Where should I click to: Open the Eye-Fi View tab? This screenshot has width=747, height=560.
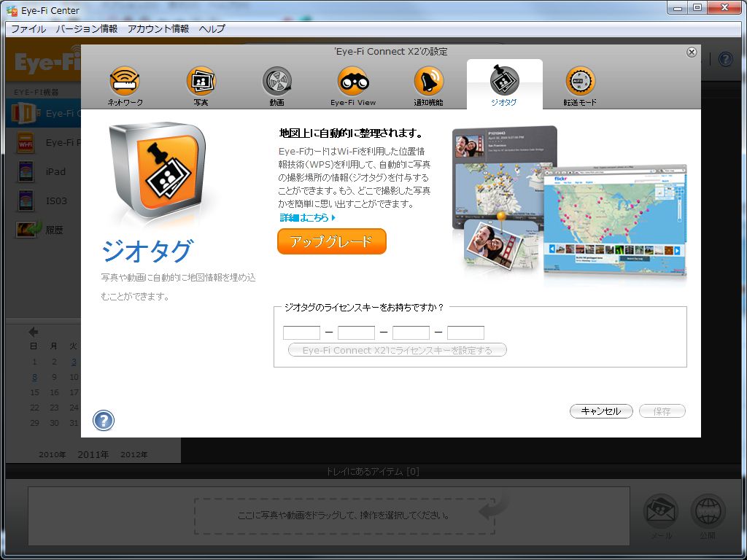(353, 86)
